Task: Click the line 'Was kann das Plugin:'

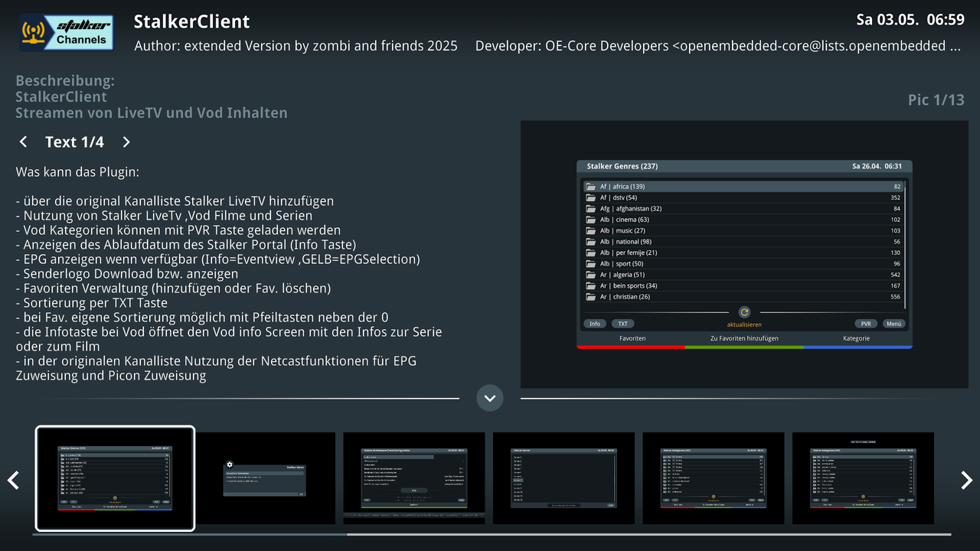Action: click(77, 172)
